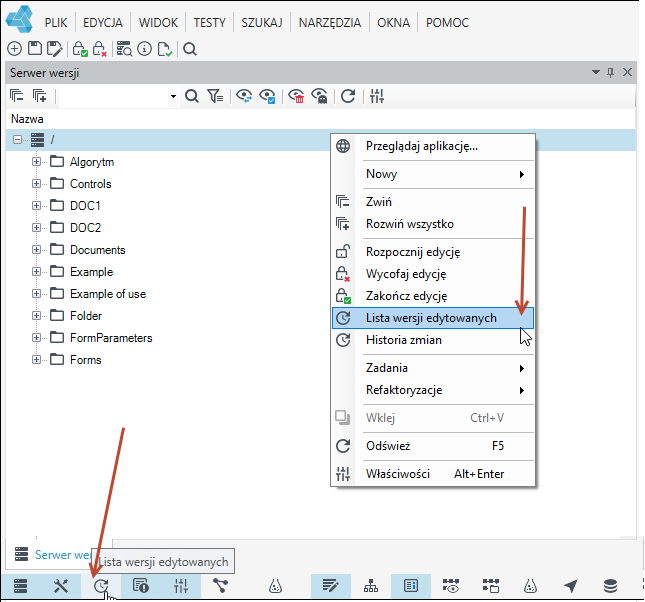The image size is (645, 602).
Task: Expand the Documents folder
Action: [36, 249]
